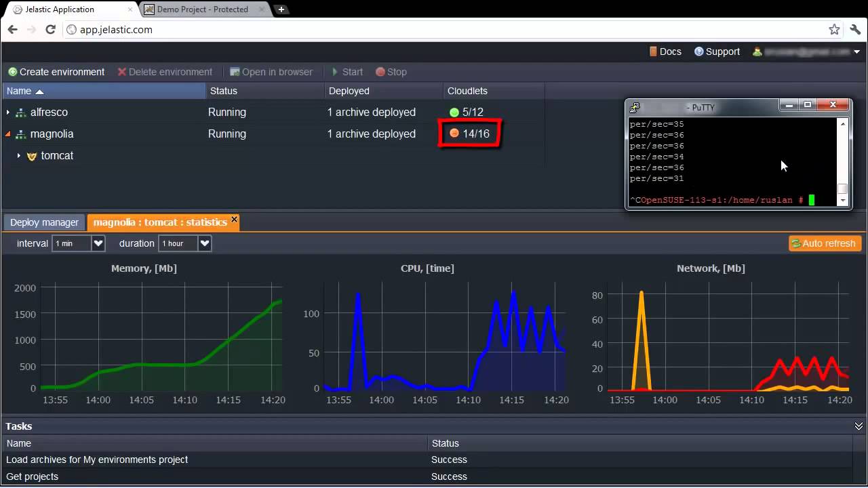
Task: Click the tomcat server icon
Action: [x=32, y=156]
